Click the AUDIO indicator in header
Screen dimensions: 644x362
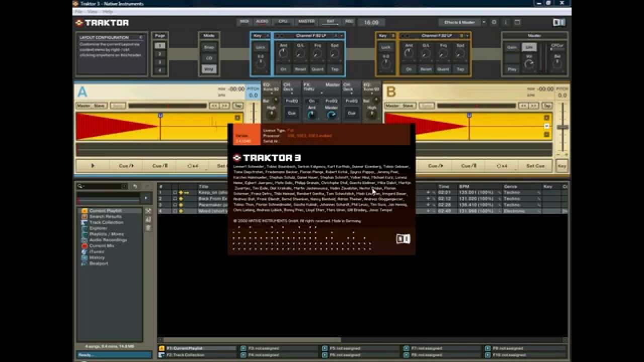pyautogui.click(x=262, y=22)
